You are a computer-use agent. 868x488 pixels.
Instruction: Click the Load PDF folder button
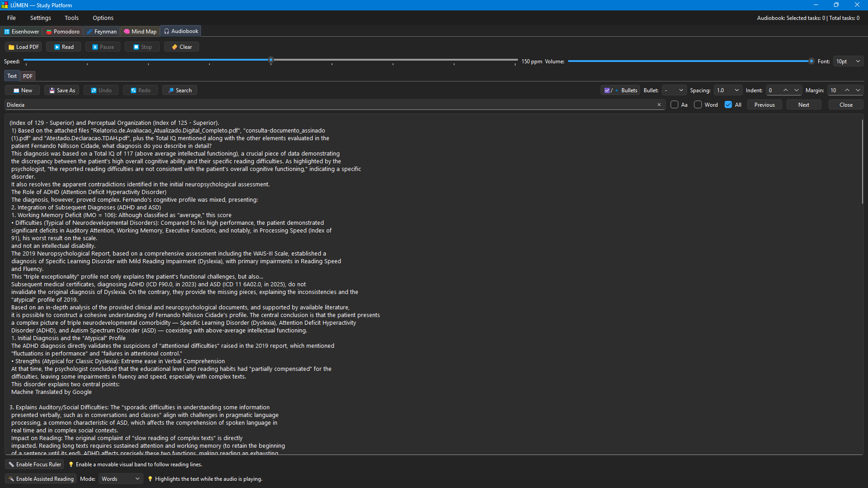tap(24, 47)
